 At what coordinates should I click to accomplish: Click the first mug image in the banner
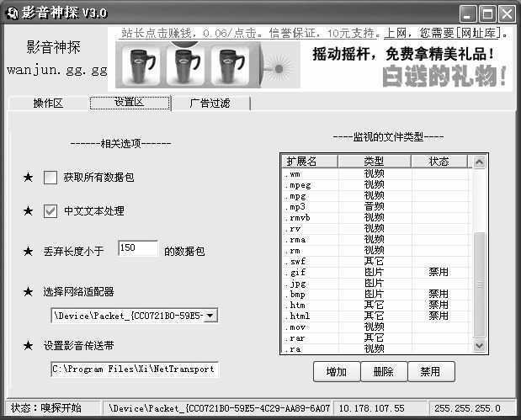coord(141,64)
